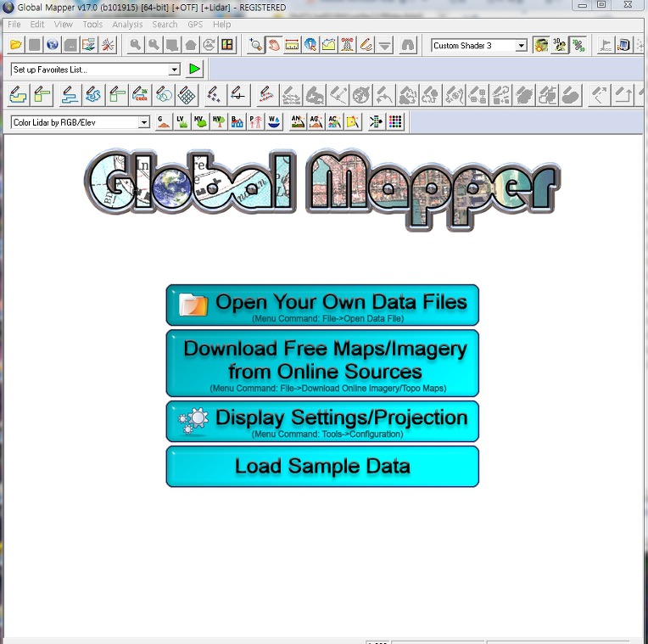Click the Create Rectangle Area tool

42,95
